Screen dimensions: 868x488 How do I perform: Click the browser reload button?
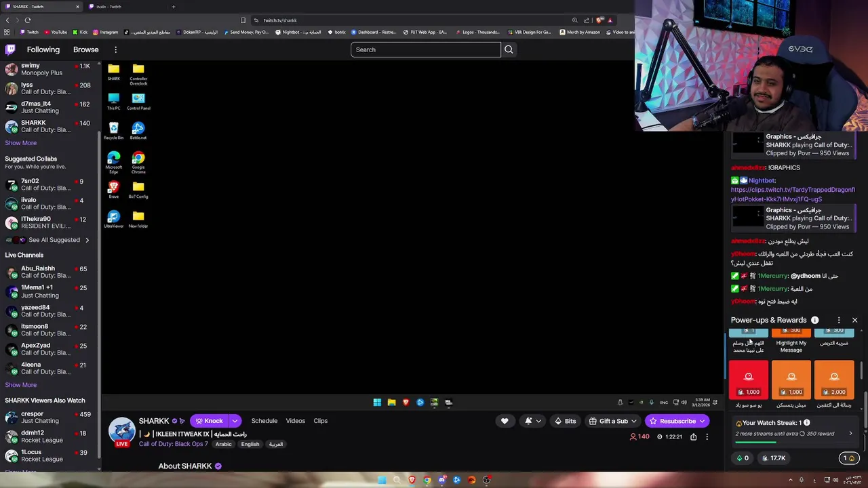28,20
